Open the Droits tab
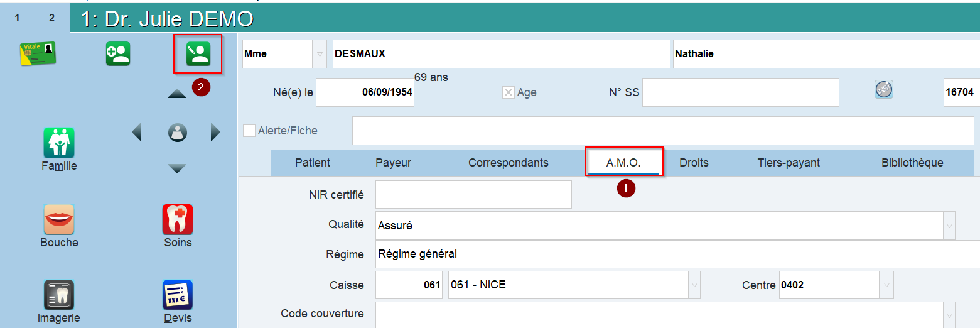This screenshot has height=328, width=980. [694, 163]
